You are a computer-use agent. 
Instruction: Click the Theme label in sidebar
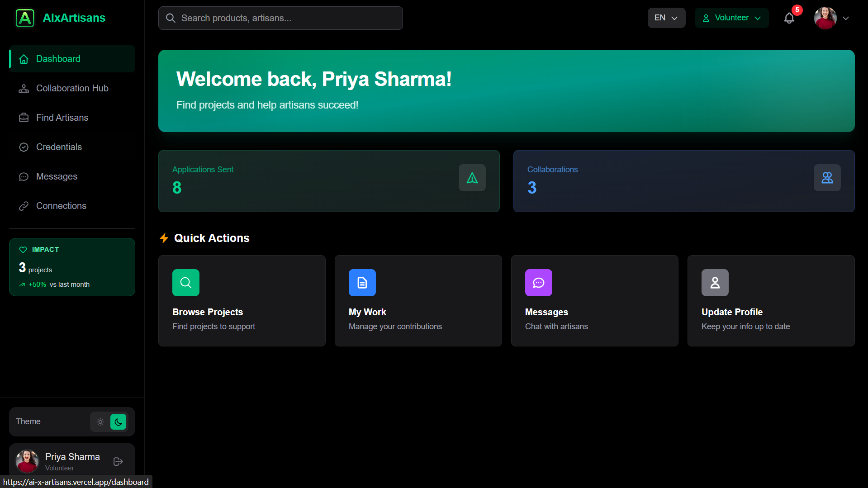pyautogui.click(x=28, y=422)
